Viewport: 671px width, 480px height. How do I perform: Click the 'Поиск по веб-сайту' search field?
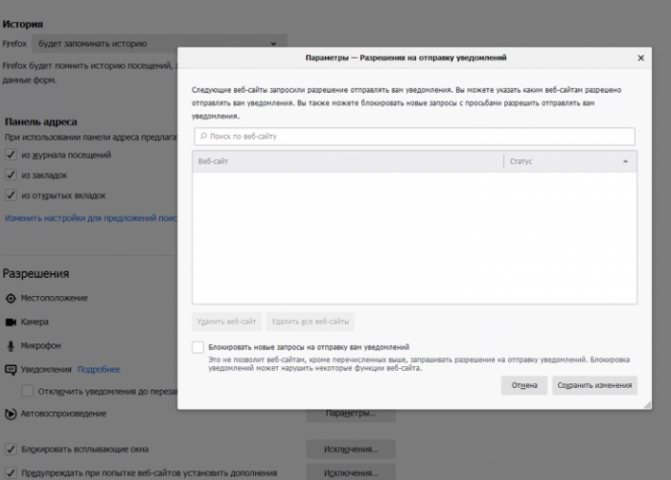coord(414,135)
